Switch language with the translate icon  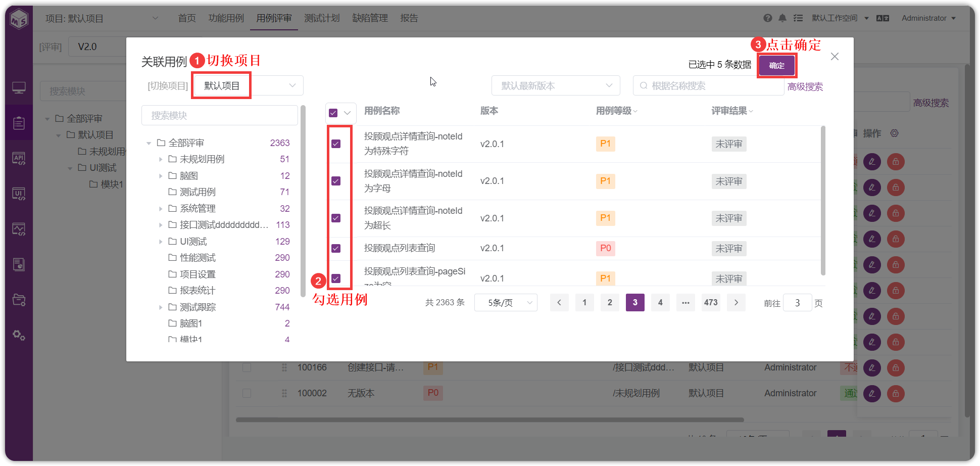coord(883,18)
